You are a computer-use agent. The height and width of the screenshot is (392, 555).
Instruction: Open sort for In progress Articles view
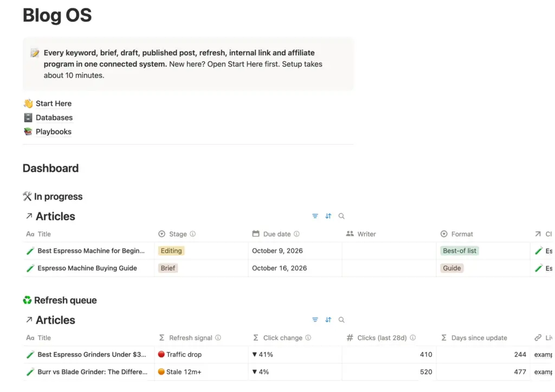(x=328, y=216)
